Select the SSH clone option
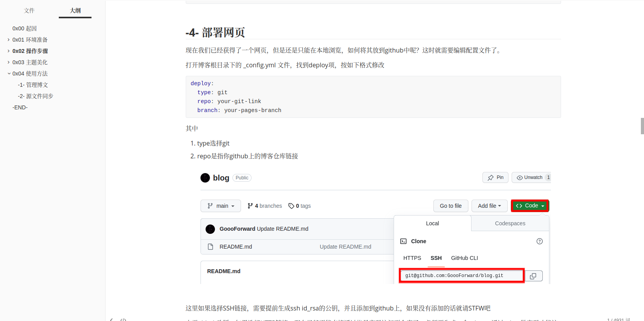The image size is (644, 321). (436, 258)
